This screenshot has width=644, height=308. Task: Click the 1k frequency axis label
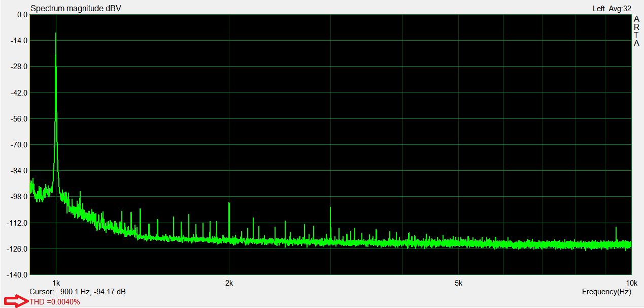pos(56,283)
